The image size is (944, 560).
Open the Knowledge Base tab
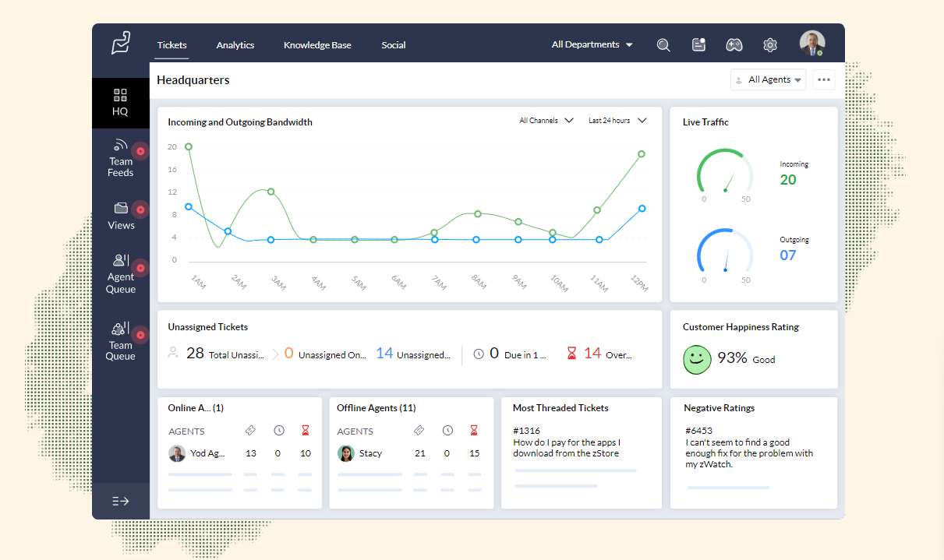[317, 45]
